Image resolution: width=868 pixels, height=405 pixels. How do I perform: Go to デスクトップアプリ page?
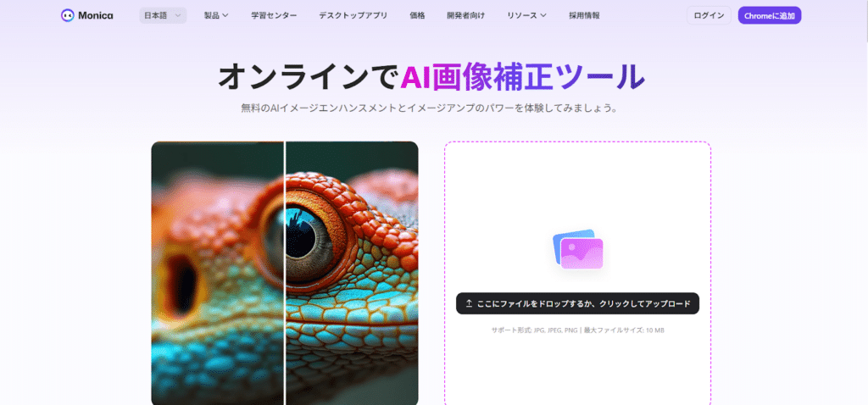353,15
